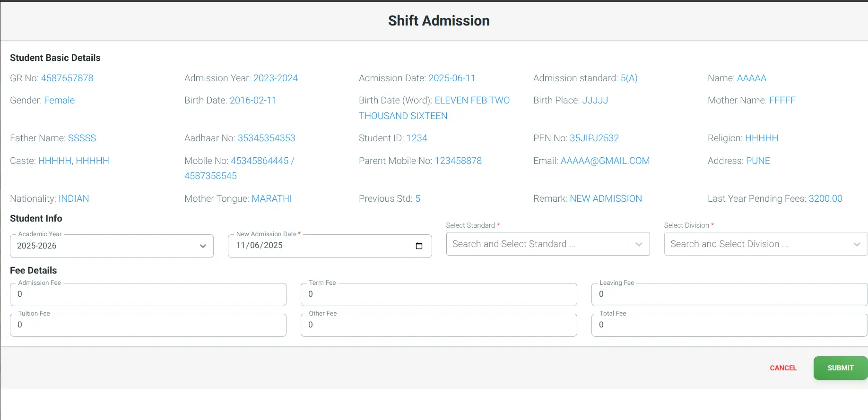Viewport: 868px width, 420px height.
Task: Type in Search and Select Standard box
Action: (x=534, y=244)
